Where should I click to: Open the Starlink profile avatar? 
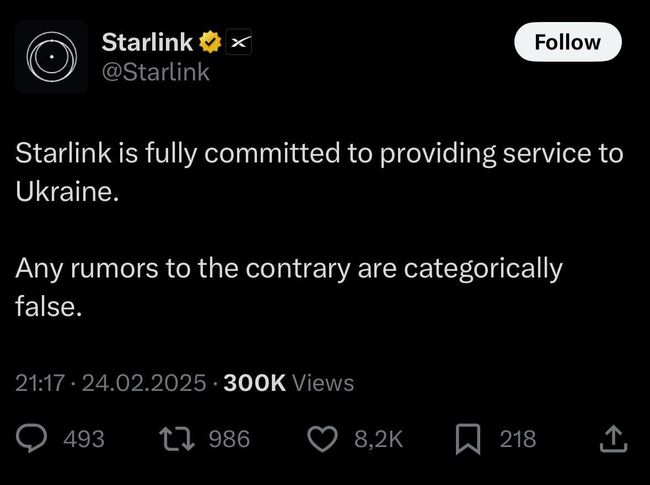coord(46,59)
